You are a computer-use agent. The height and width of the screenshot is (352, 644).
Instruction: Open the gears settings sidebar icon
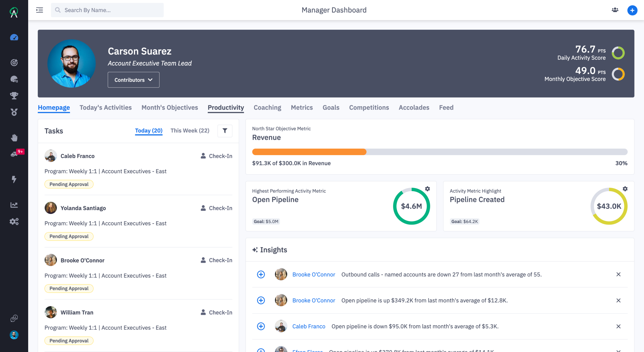coord(14,221)
